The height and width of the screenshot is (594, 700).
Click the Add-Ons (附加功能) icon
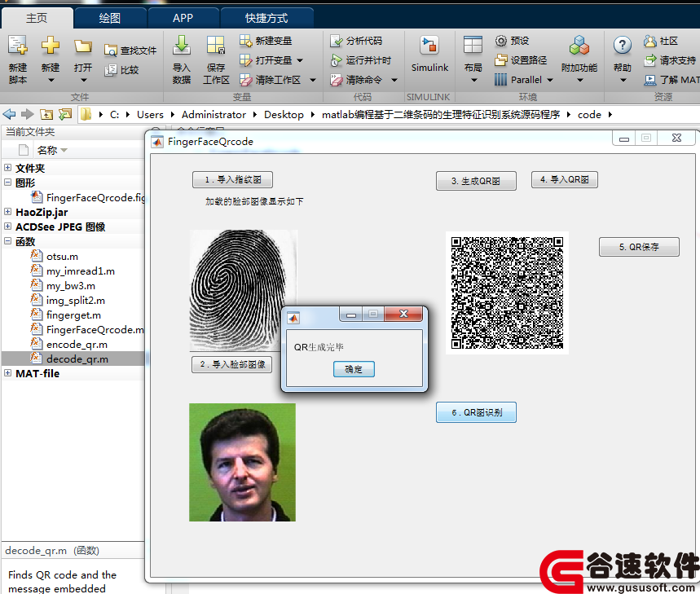(579, 46)
